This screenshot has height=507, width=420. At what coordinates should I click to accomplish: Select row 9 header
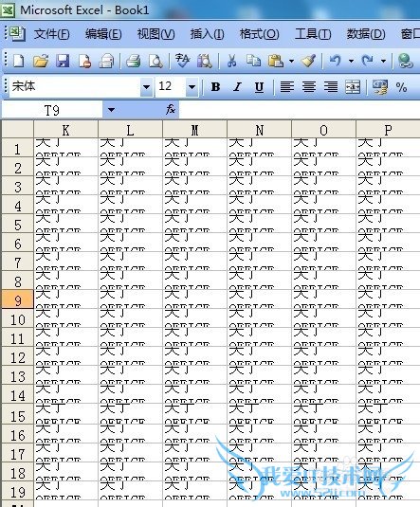tap(17, 299)
